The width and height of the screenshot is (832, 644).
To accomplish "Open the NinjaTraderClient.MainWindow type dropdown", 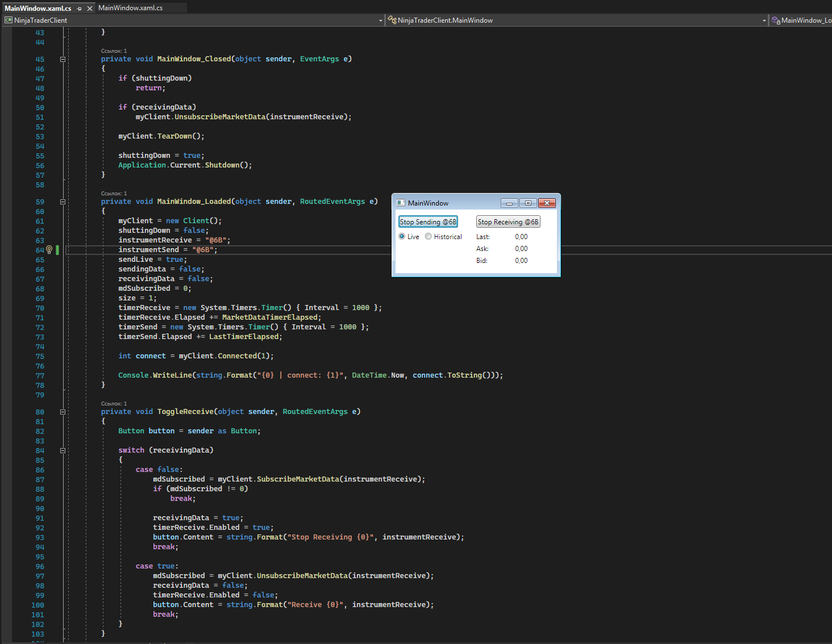I will coord(764,20).
